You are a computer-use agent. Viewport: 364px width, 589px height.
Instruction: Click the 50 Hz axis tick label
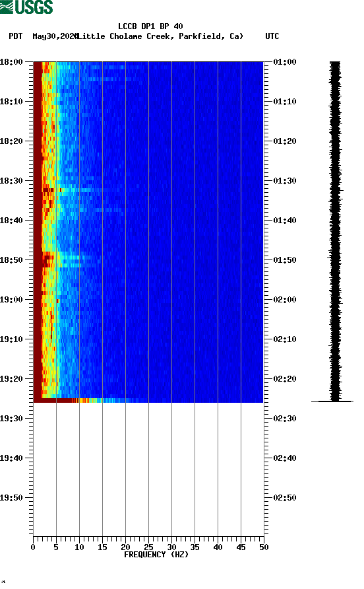[x=264, y=547]
